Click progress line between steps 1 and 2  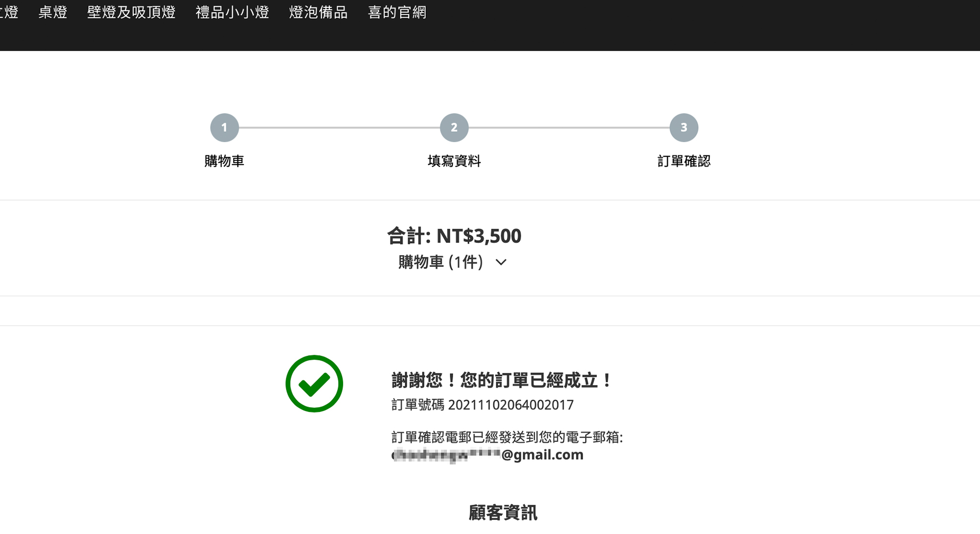point(339,128)
